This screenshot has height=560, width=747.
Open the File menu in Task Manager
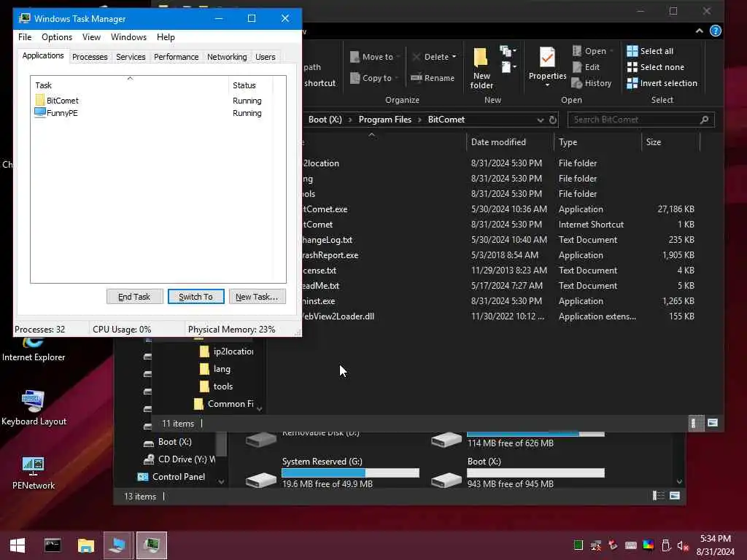tap(25, 37)
